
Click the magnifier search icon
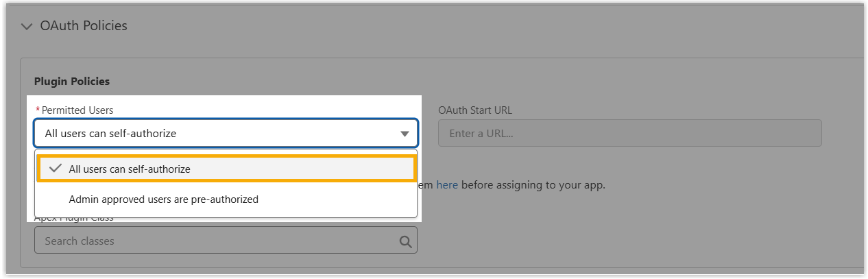(x=405, y=241)
